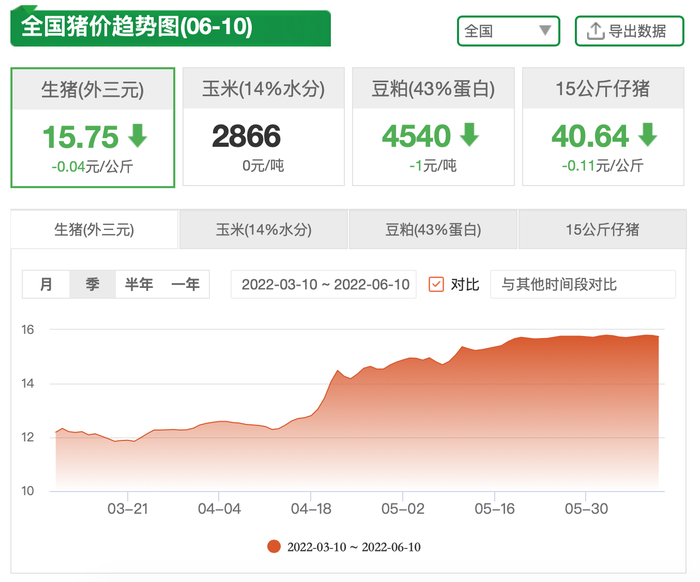Image resolution: width=700 pixels, height=582 pixels.
Task: Click the 04-18 marker on chart axis
Action: 311,508
